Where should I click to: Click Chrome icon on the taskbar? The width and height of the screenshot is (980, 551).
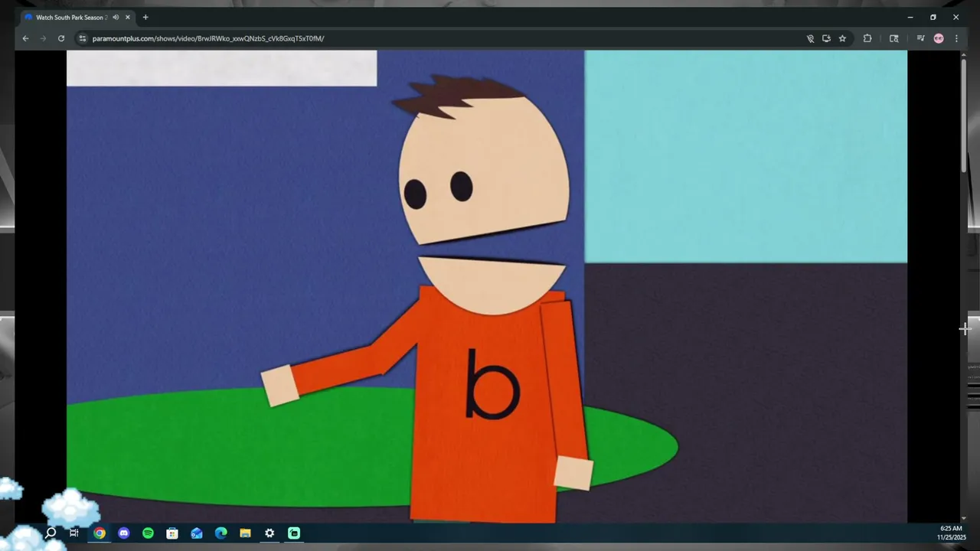(x=100, y=533)
